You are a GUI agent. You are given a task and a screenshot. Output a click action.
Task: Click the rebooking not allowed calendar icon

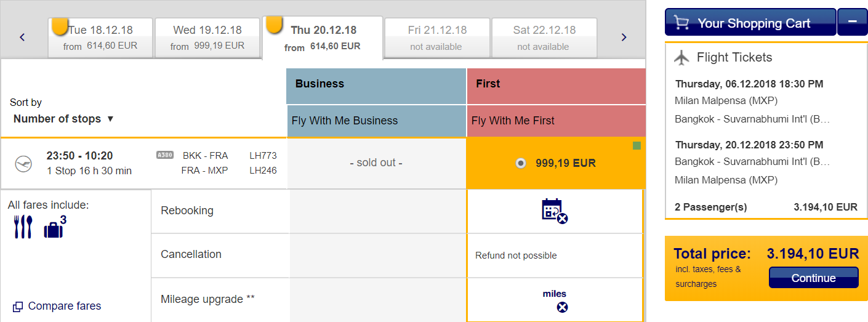(x=554, y=211)
